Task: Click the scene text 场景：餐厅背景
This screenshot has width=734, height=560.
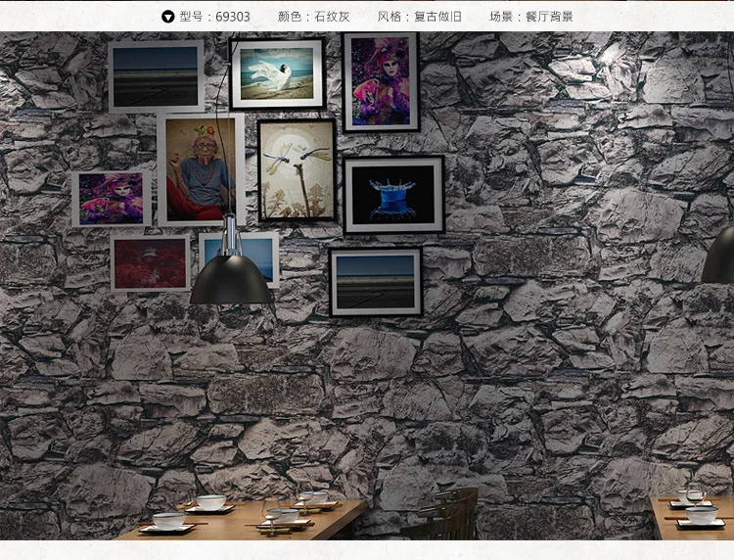Action: tap(531, 17)
